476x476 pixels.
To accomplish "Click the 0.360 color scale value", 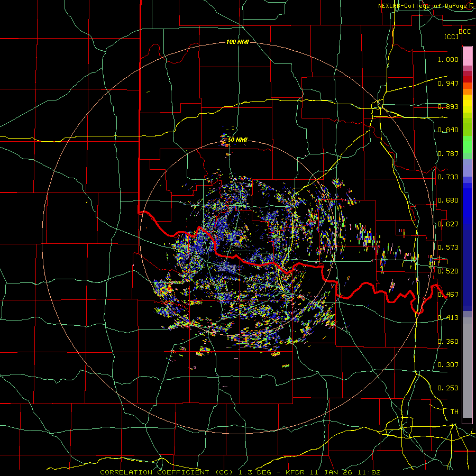I will (448, 342).
